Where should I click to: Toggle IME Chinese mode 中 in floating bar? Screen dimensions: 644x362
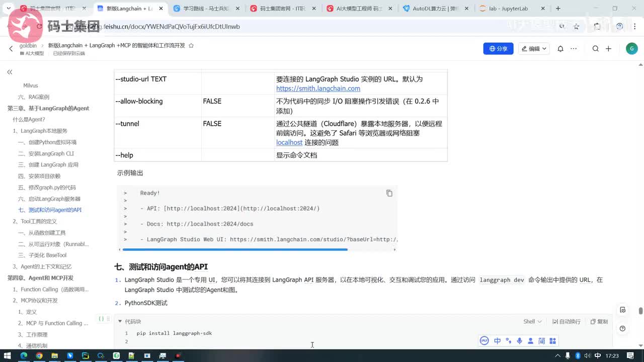point(497,341)
